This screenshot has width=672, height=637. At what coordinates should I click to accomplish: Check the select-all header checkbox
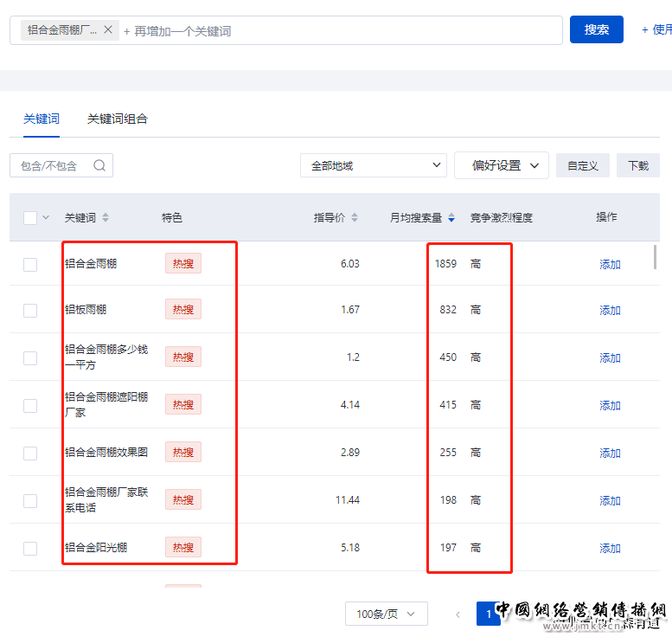(x=30, y=218)
